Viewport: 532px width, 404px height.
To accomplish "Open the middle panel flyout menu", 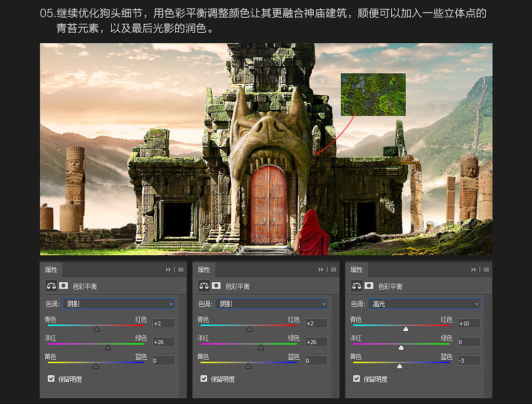I will point(334,269).
